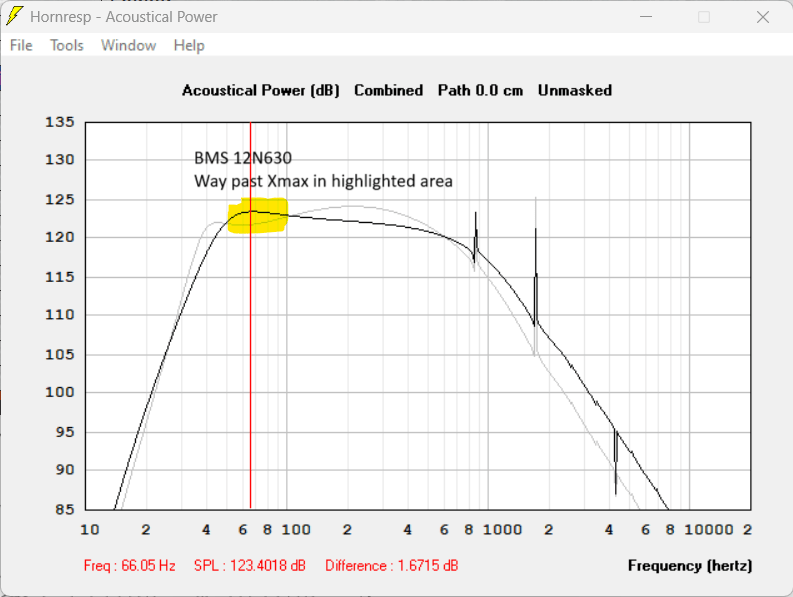
Task: Click the 'Frequency (hertz)' axis label
Action: click(690, 566)
